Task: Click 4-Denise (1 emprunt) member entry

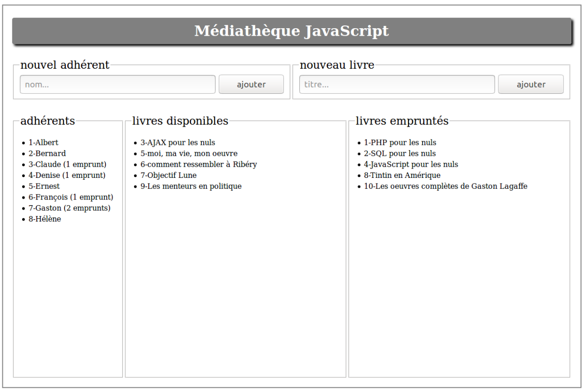Action: tap(67, 175)
